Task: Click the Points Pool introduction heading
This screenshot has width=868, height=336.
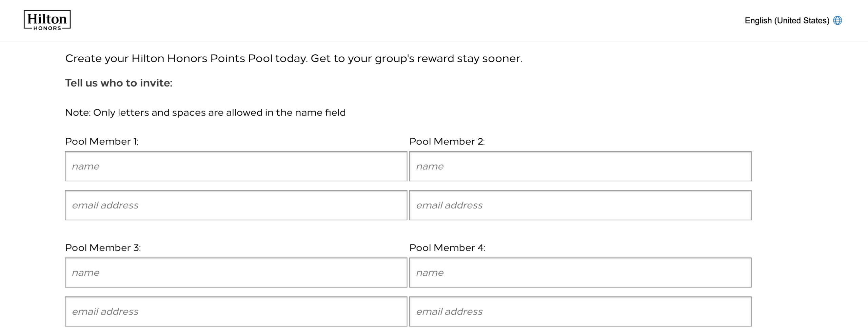Action: click(294, 58)
